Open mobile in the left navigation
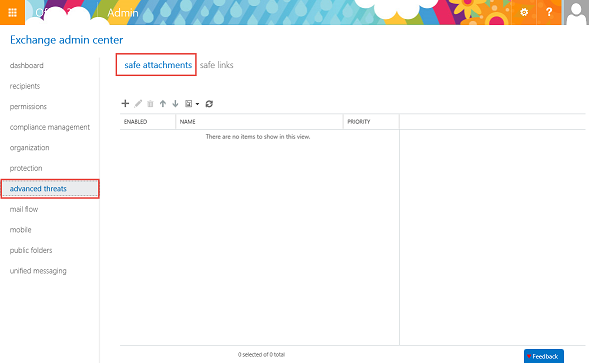The height and width of the screenshot is (363, 589). click(20, 230)
